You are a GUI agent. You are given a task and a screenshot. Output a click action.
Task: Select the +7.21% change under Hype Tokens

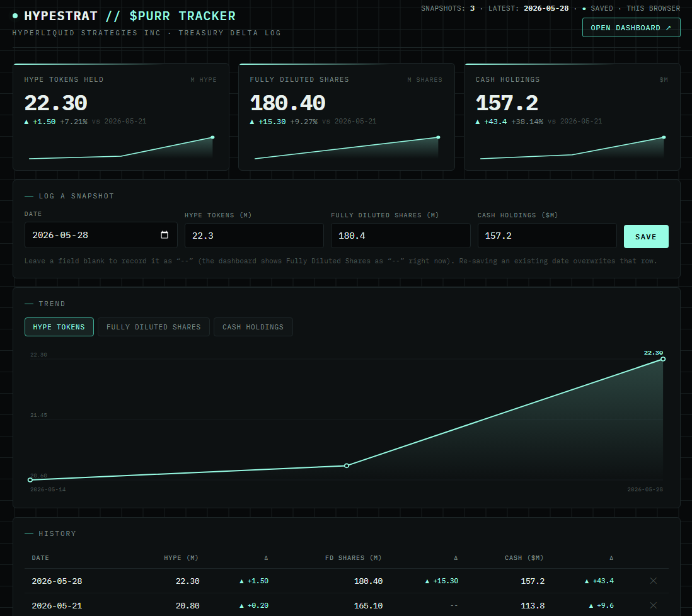coord(74,122)
